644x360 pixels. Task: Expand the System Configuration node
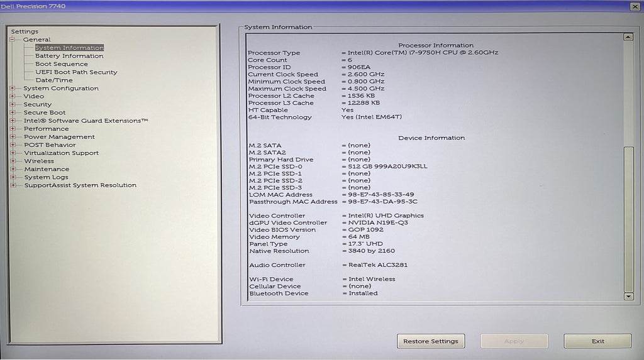13,88
